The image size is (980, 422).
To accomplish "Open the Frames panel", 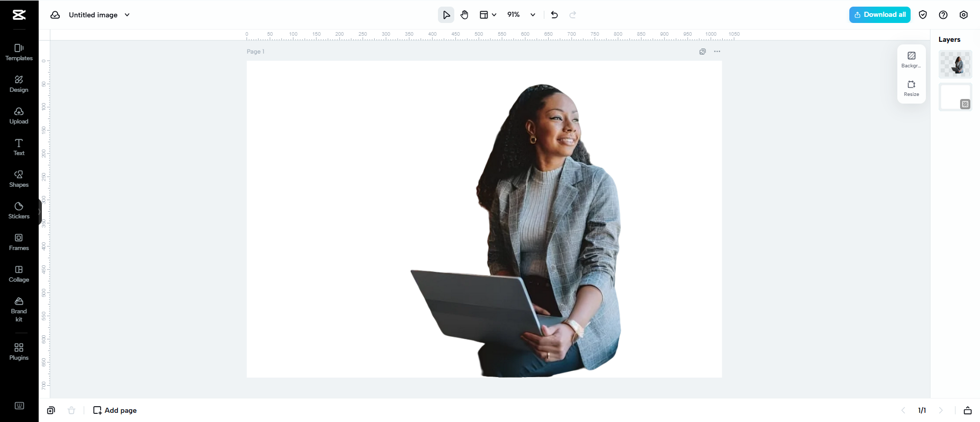I will coord(19,242).
